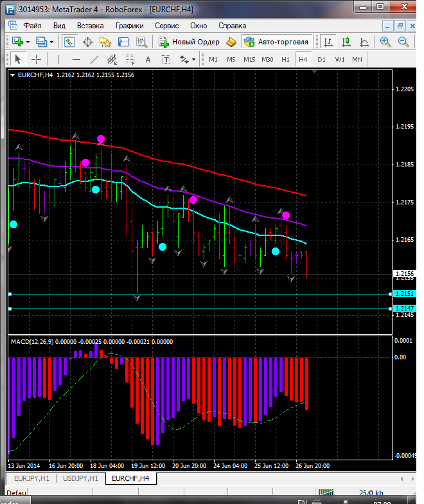Open the Profiles dropdown arrow
Screen dimensions: 424x504
coord(51,42)
